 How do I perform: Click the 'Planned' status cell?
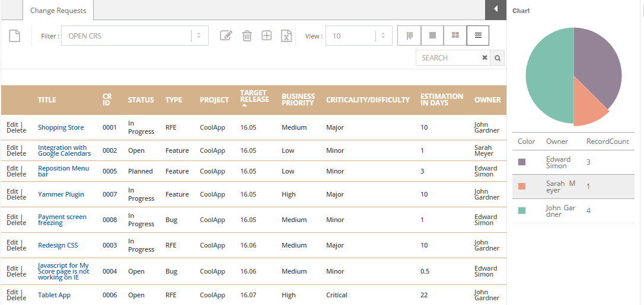pyautogui.click(x=140, y=171)
